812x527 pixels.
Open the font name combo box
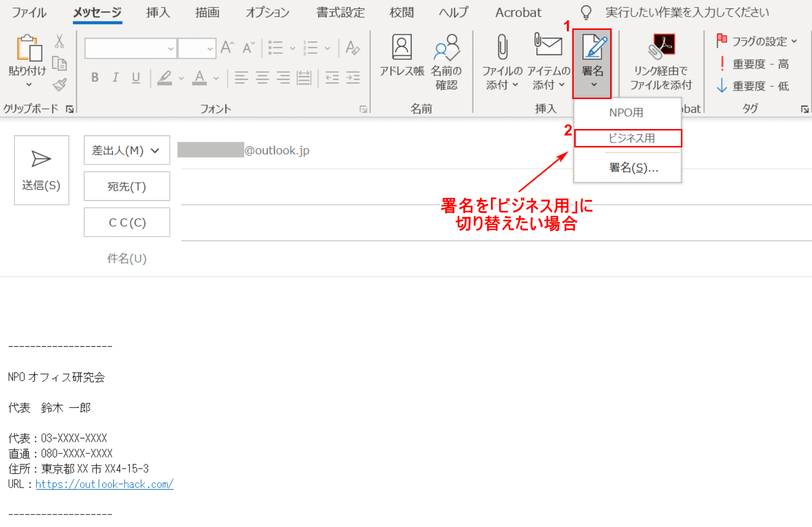tap(131, 49)
